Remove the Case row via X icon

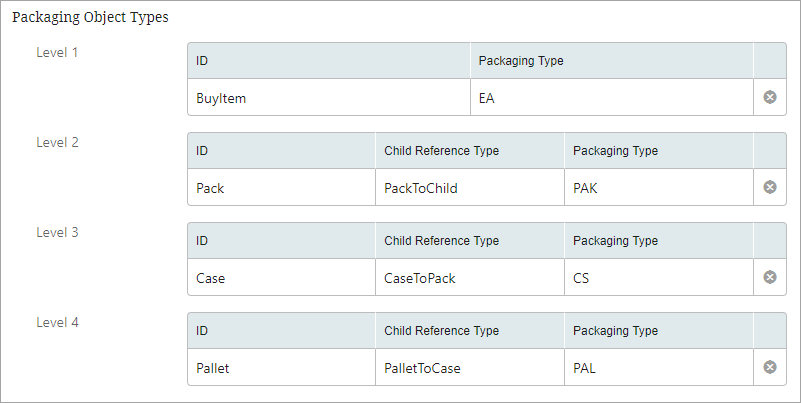769,277
